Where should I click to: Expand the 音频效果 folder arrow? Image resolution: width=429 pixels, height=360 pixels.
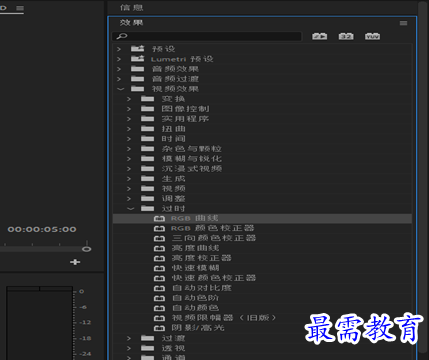(119, 69)
